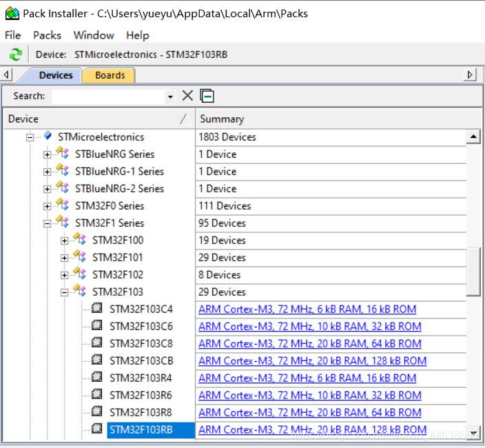
Task: Open the STM32F103R8 summary link
Action: [309, 412]
